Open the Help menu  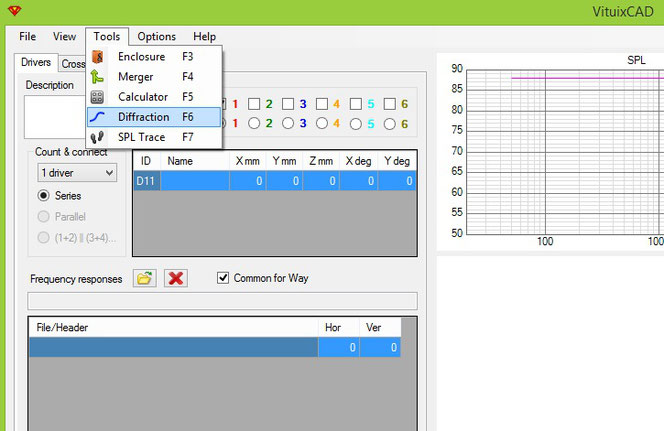click(x=205, y=36)
